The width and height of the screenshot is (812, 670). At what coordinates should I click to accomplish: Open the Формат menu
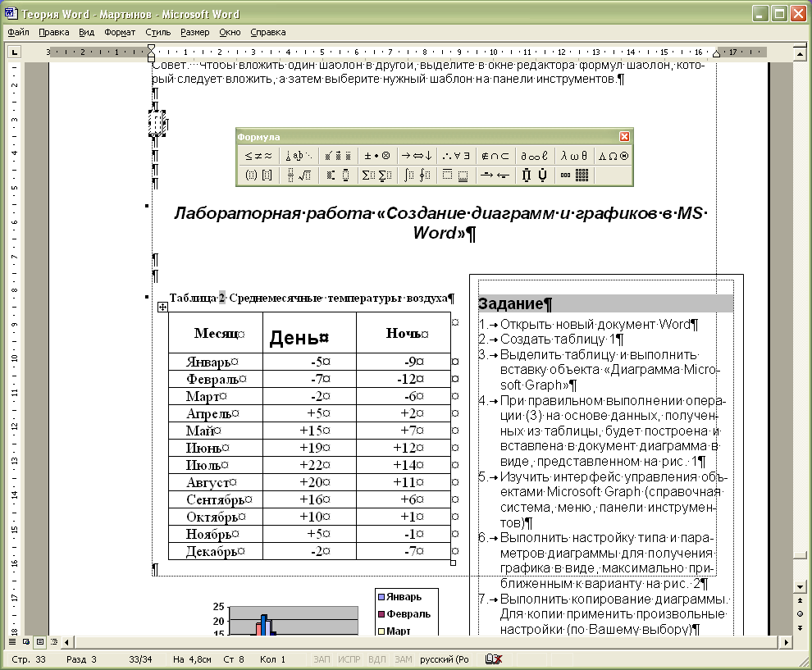pos(120,32)
